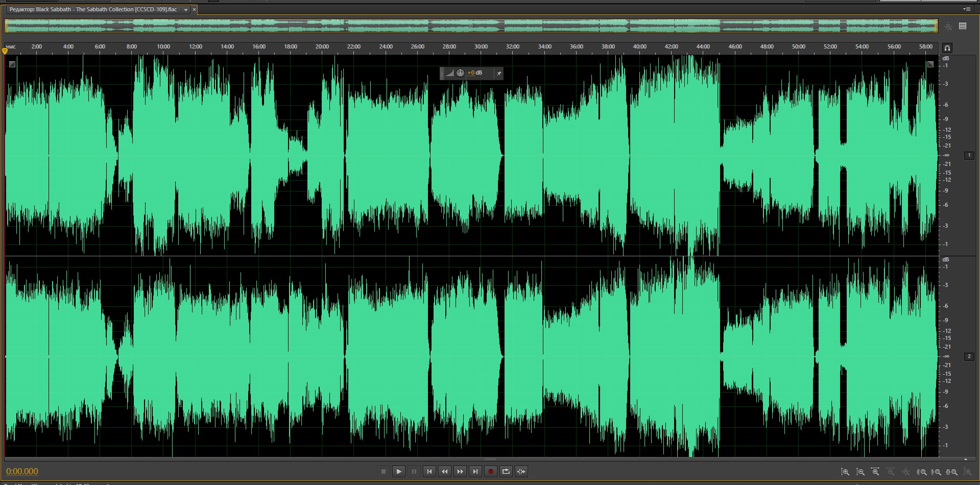Zoom in at the selection in-point

pos(922,472)
